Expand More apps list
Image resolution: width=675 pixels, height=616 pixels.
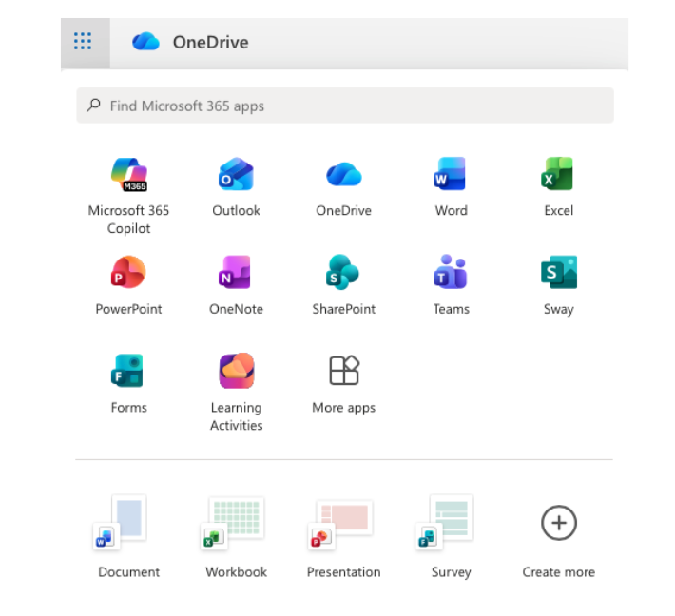point(343,372)
